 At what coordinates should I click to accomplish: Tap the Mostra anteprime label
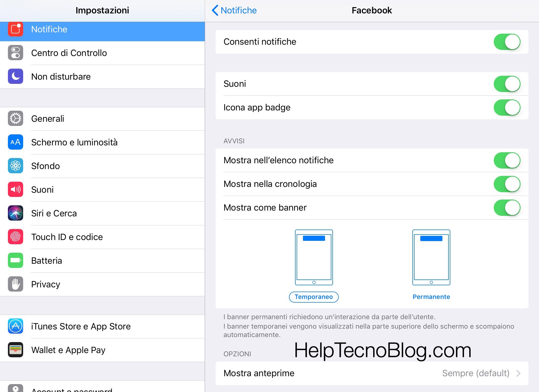coord(259,373)
